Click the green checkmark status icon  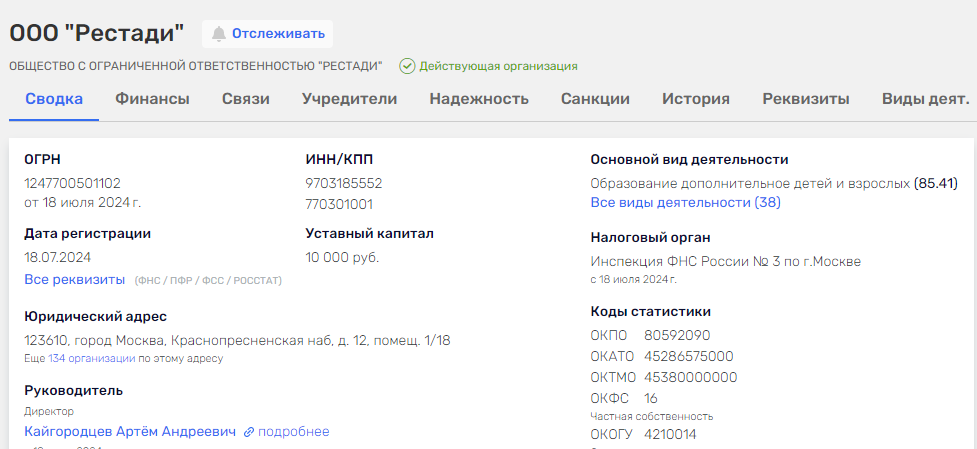pyautogui.click(x=407, y=66)
